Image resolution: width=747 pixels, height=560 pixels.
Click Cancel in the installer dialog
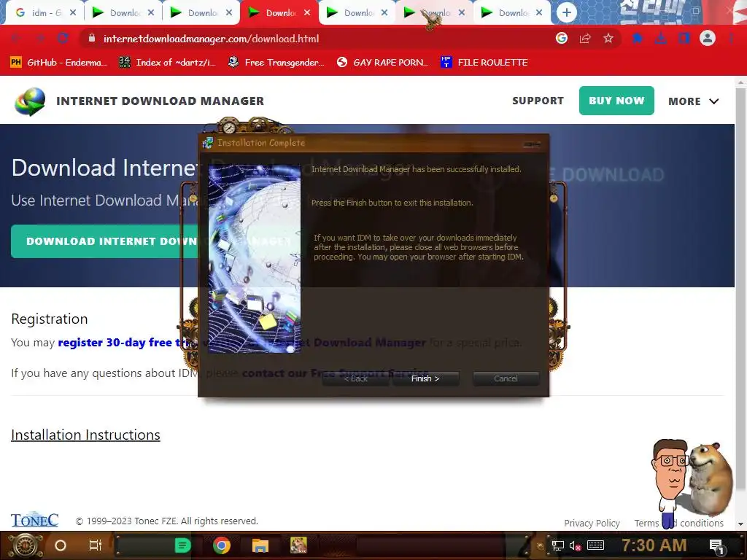(x=506, y=378)
